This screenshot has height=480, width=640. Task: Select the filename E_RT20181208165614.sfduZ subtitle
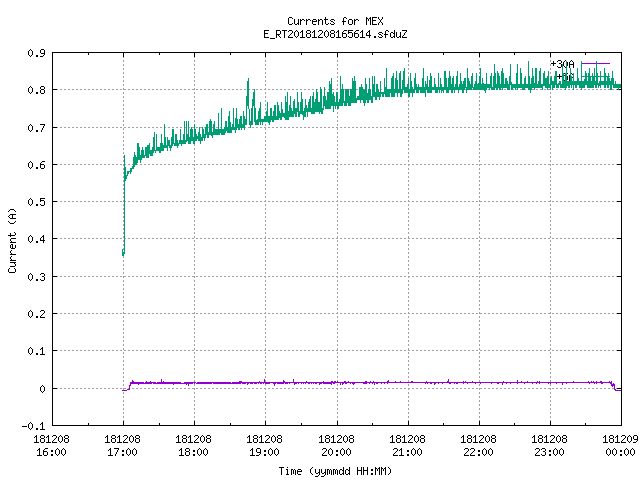point(335,34)
